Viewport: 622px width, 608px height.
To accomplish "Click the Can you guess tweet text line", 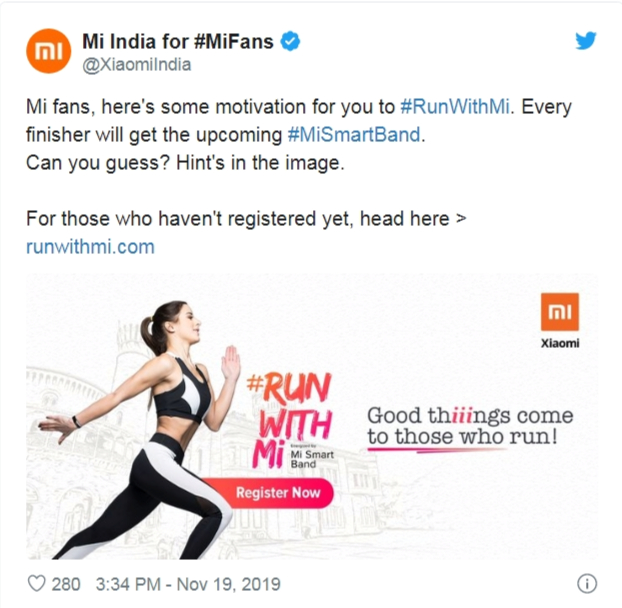I will [185, 163].
